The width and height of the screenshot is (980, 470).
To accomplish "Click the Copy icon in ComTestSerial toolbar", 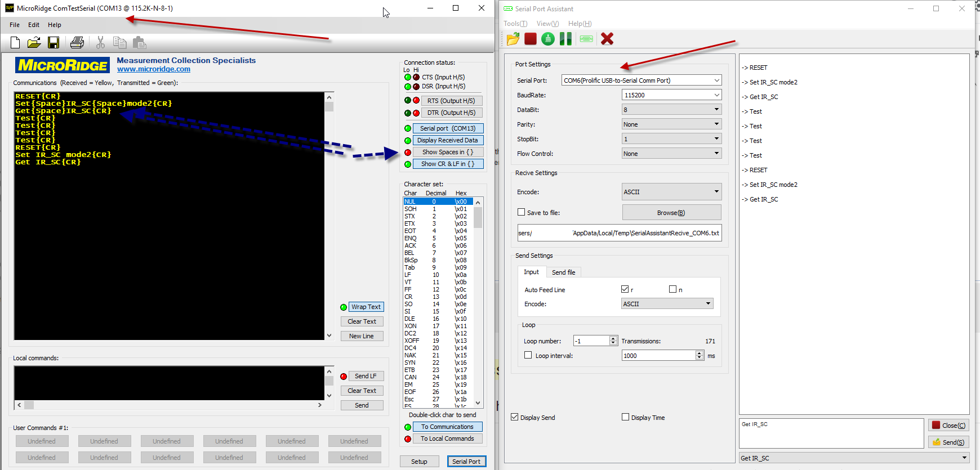I will [x=119, y=42].
